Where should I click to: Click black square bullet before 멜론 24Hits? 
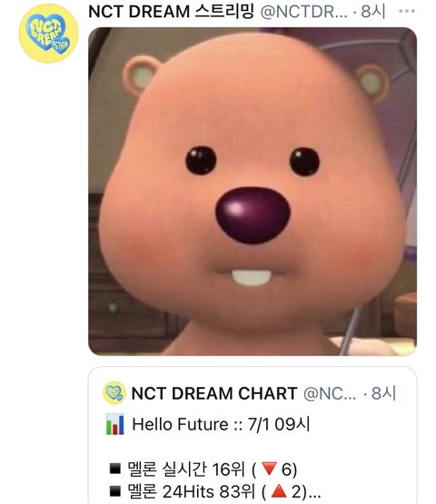(115, 491)
